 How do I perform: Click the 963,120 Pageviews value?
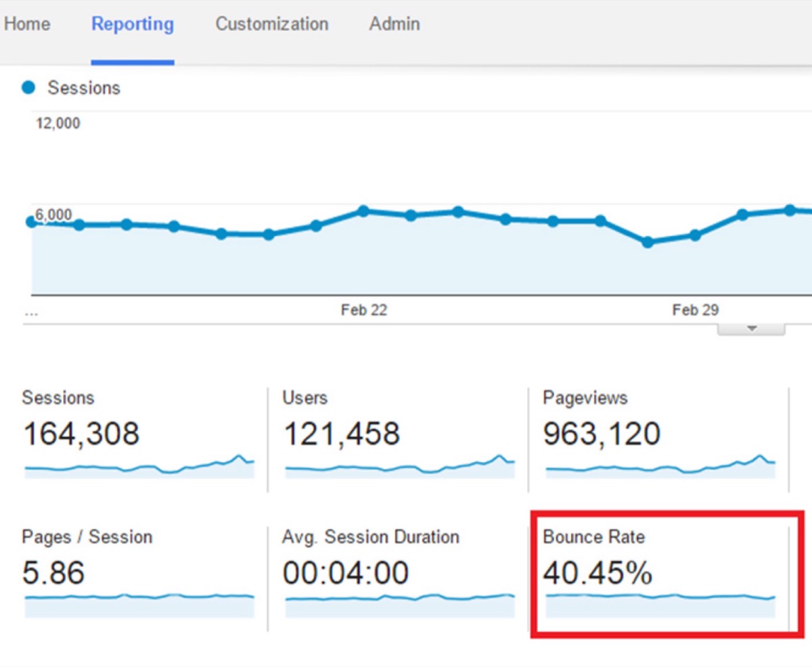point(602,434)
